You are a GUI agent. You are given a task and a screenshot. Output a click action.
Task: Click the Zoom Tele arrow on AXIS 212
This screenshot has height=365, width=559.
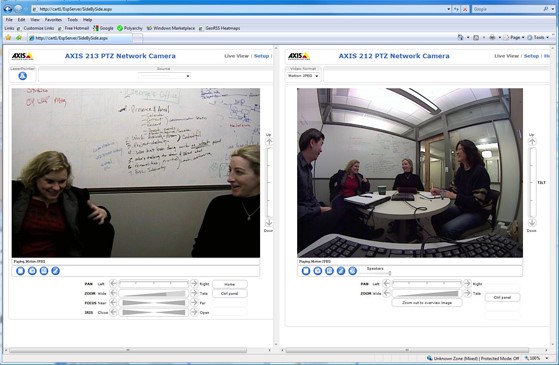tap(467, 293)
